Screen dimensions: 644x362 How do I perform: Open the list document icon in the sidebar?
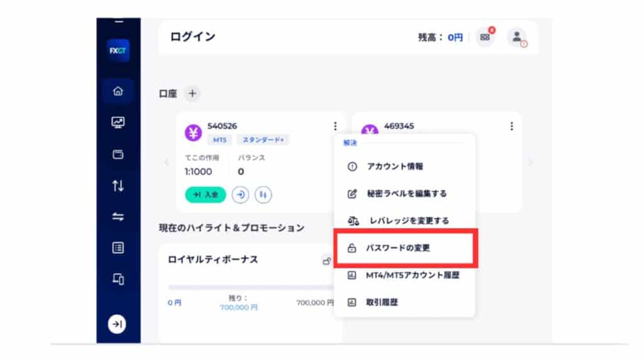118,248
